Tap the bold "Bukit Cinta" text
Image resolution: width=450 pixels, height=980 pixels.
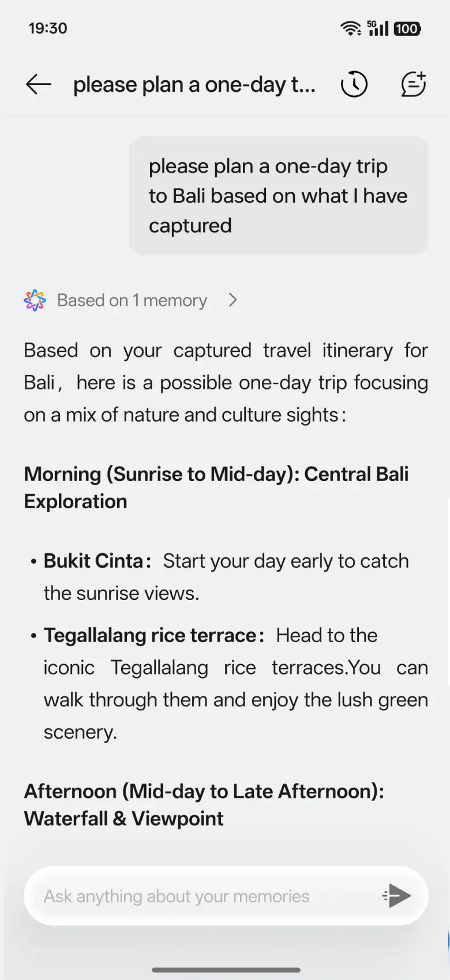tap(93, 561)
